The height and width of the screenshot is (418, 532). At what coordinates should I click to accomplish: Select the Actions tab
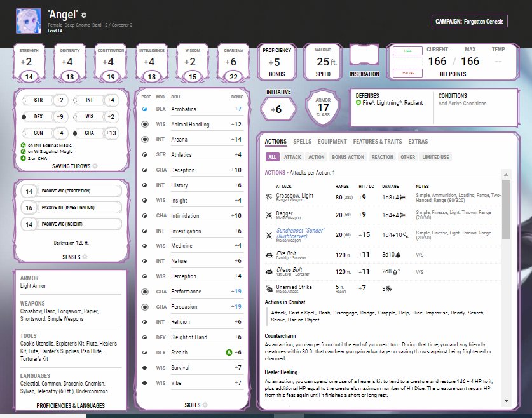(x=275, y=142)
